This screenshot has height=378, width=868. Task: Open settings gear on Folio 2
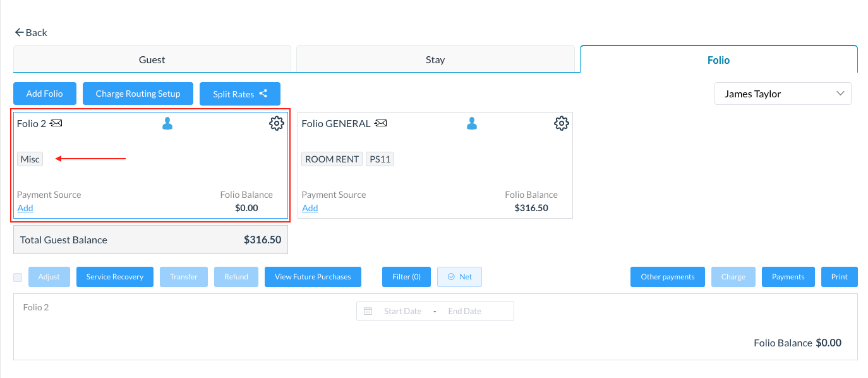click(276, 123)
